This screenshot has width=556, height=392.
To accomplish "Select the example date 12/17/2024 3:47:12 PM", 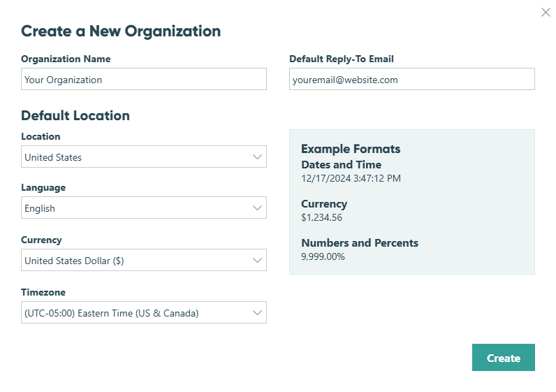I will click(x=351, y=178).
